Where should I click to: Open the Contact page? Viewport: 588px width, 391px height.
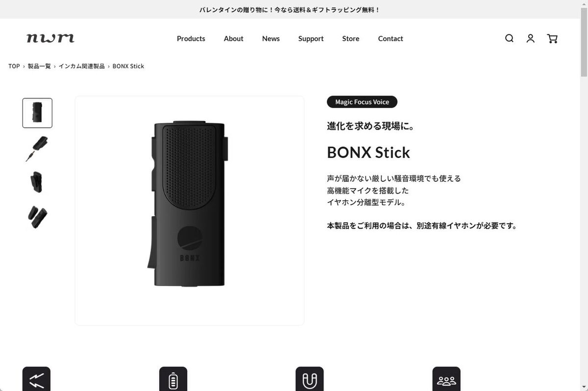[x=391, y=39]
